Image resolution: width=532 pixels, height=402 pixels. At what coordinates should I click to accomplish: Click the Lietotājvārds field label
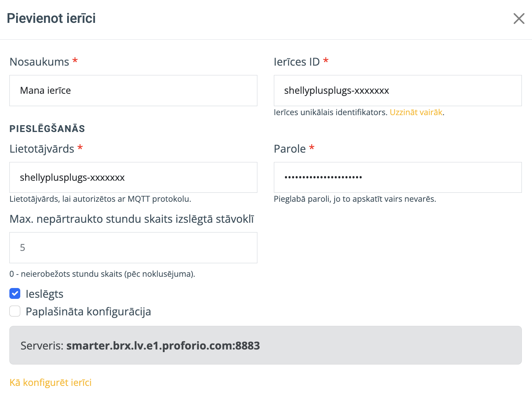click(x=42, y=149)
